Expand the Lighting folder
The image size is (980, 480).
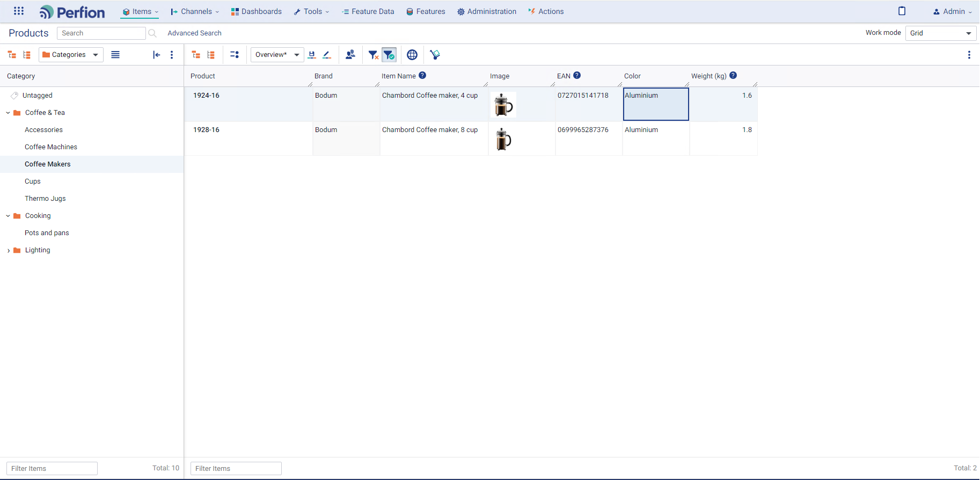(x=8, y=250)
